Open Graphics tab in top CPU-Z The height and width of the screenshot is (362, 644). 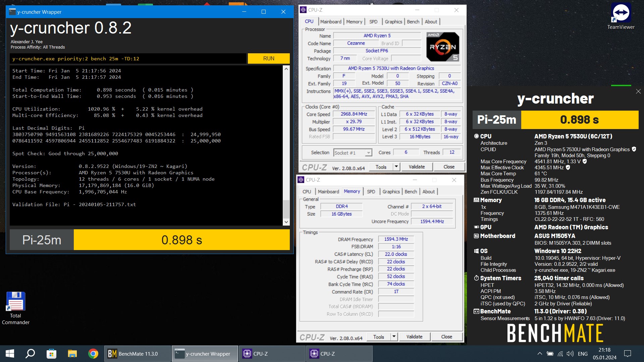[x=393, y=21]
